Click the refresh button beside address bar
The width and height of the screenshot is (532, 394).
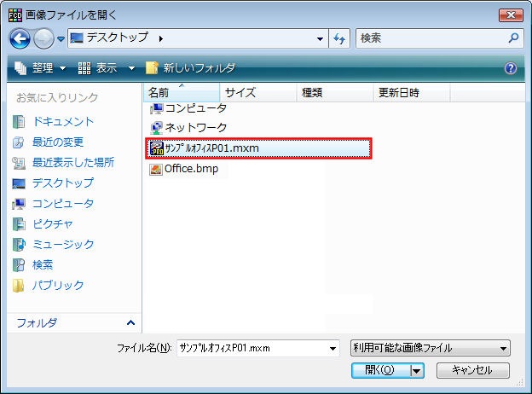pyautogui.click(x=339, y=38)
